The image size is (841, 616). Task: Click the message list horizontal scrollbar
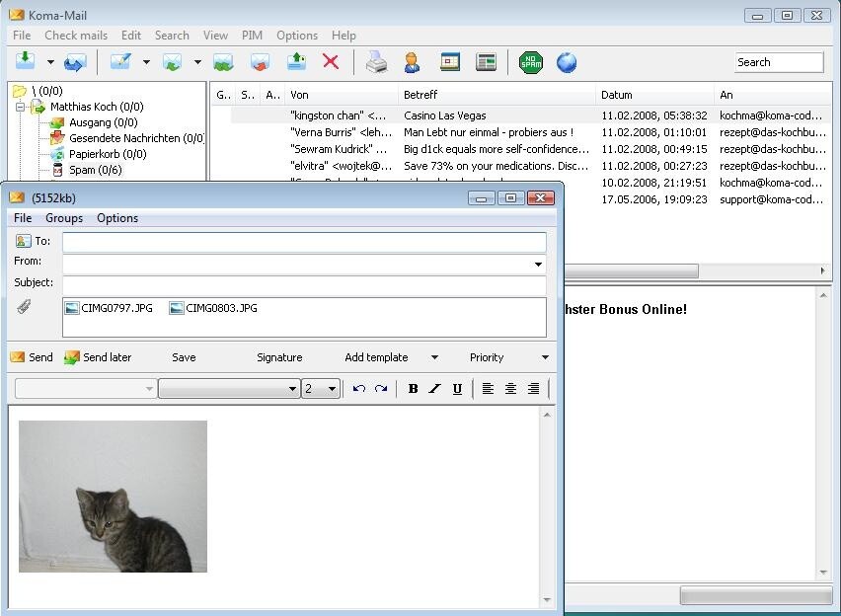pos(632,270)
